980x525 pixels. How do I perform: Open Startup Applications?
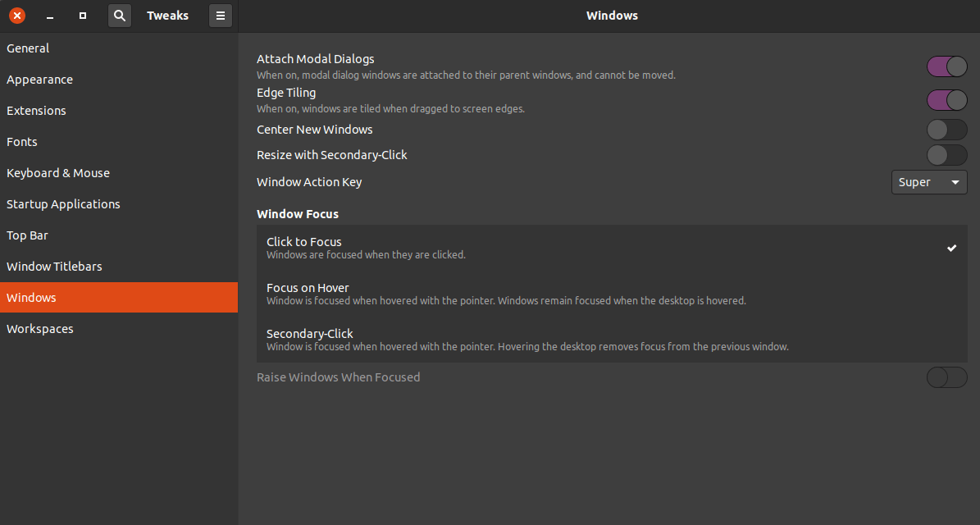click(x=63, y=203)
